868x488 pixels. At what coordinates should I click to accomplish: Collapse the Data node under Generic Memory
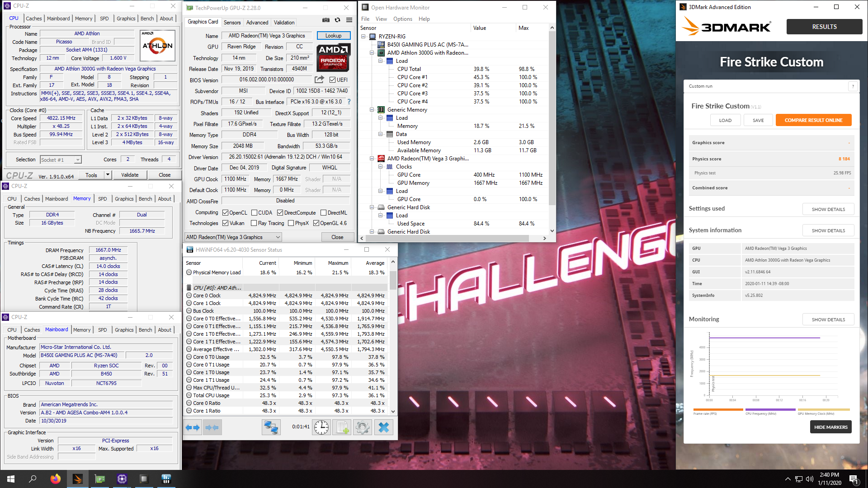pos(381,134)
